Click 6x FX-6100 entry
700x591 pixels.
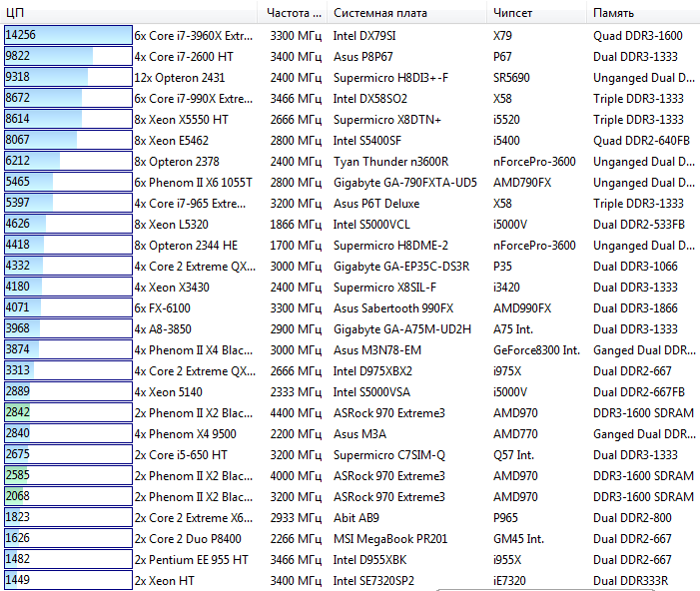[x=163, y=308]
